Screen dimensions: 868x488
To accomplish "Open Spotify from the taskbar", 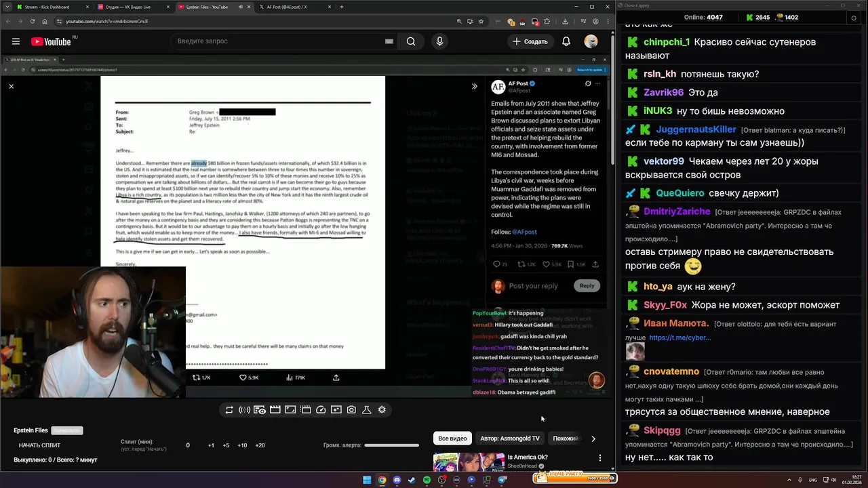I will coord(427,480).
